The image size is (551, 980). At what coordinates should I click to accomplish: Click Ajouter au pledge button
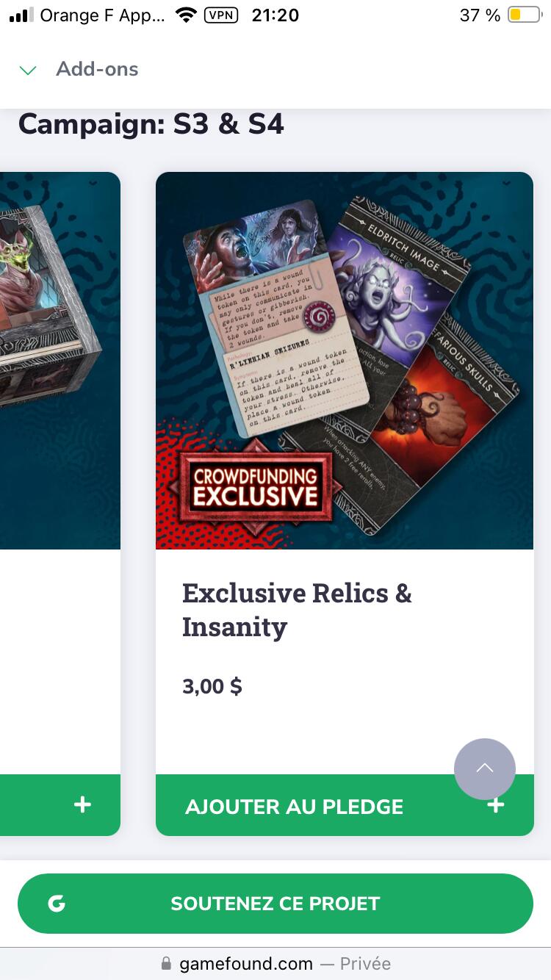(x=345, y=805)
